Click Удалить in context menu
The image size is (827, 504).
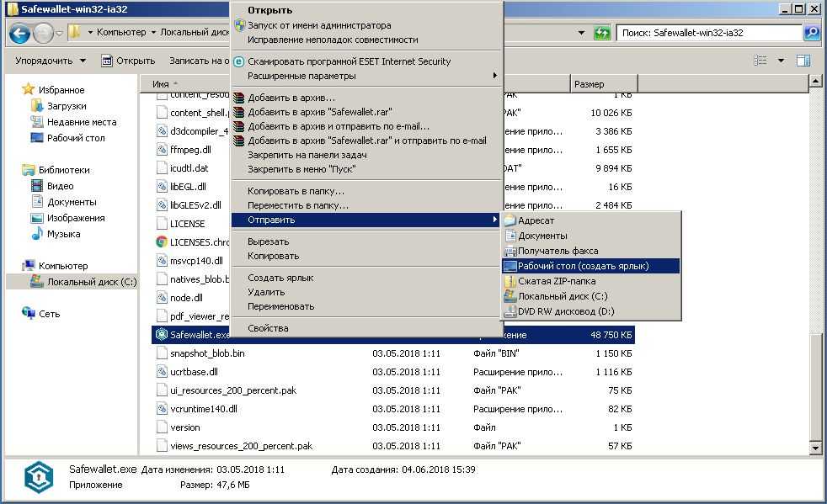pyautogui.click(x=366, y=291)
